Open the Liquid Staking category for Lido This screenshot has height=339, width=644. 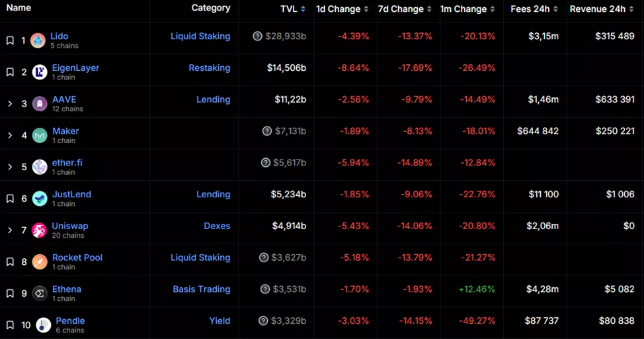point(200,36)
